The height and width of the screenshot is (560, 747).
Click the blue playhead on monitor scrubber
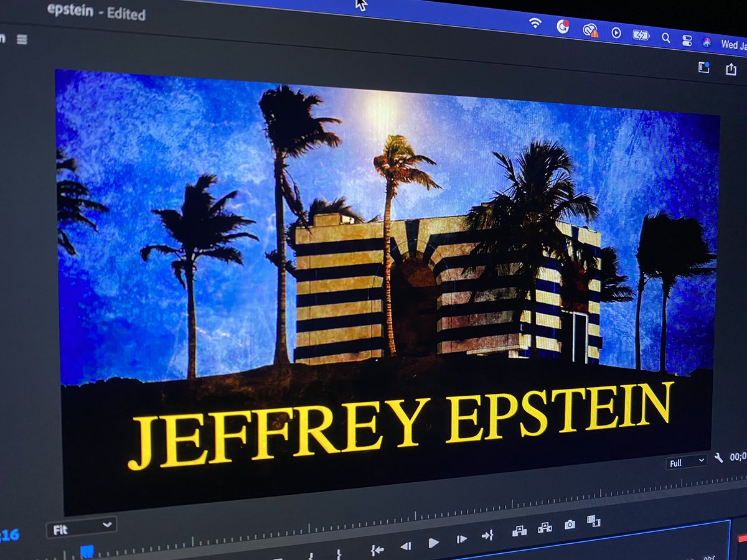tap(87, 551)
